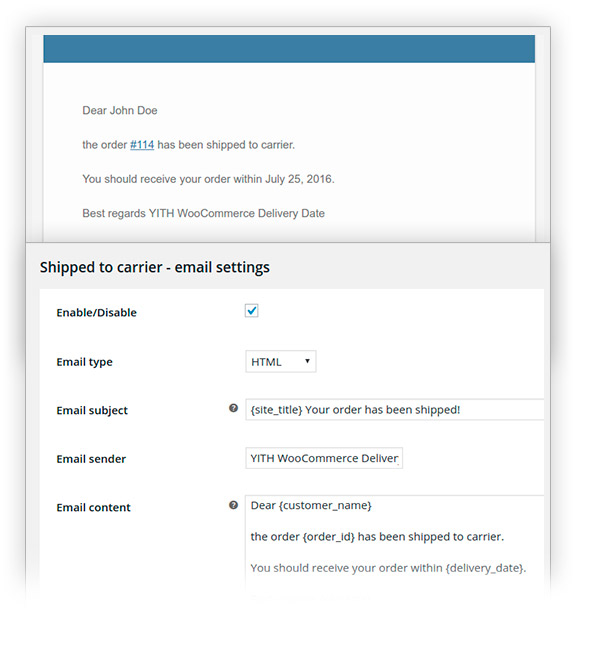The image size is (600, 666).
Task: Toggle the Enable/Disable checkbox
Action: [252, 311]
